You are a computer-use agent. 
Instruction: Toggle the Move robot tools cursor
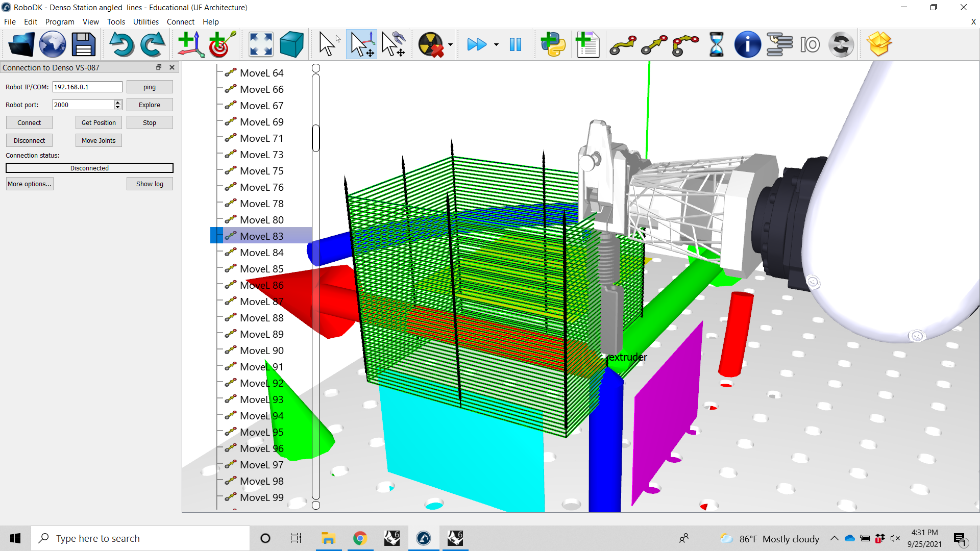[x=393, y=44]
